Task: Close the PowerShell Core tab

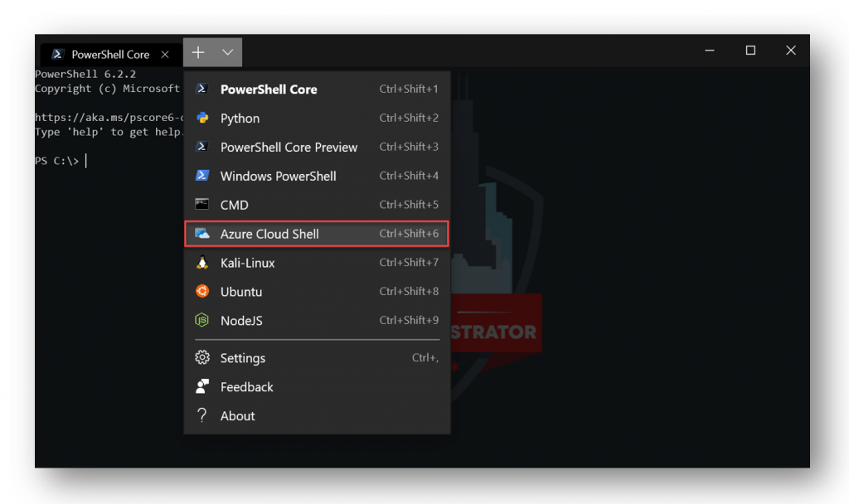Action: 165,54
